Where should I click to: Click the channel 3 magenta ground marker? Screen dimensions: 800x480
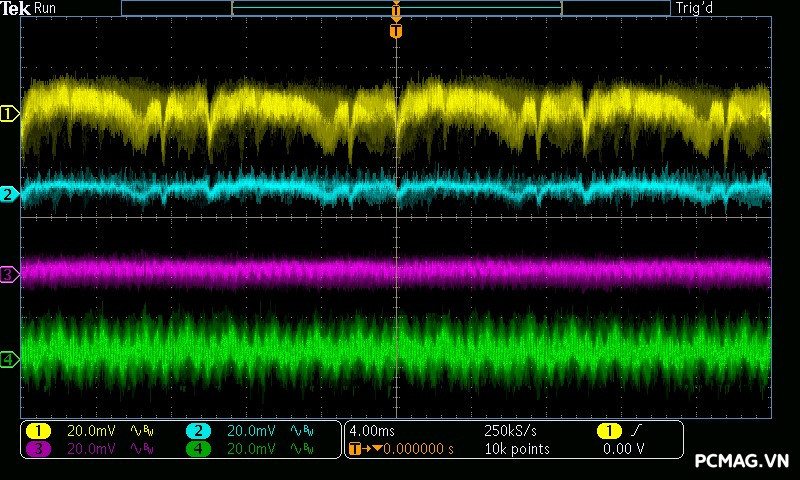(9, 273)
